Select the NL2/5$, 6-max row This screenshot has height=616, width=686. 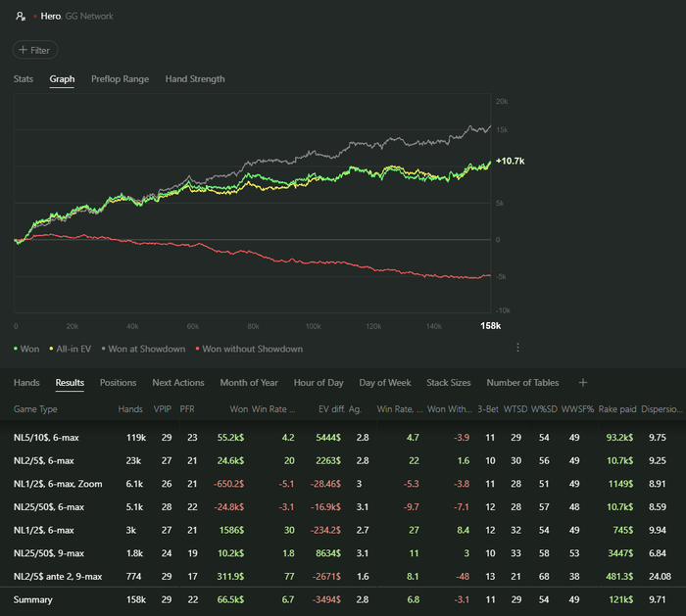click(x=343, y=461)
